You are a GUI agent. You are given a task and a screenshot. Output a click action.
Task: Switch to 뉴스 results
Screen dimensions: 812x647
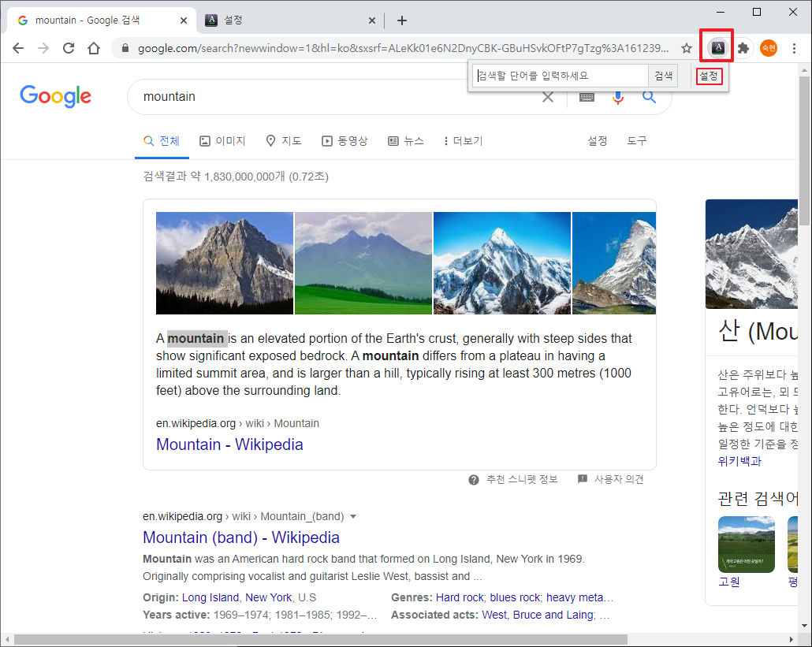pyautogui.click(x=406, y=141)
